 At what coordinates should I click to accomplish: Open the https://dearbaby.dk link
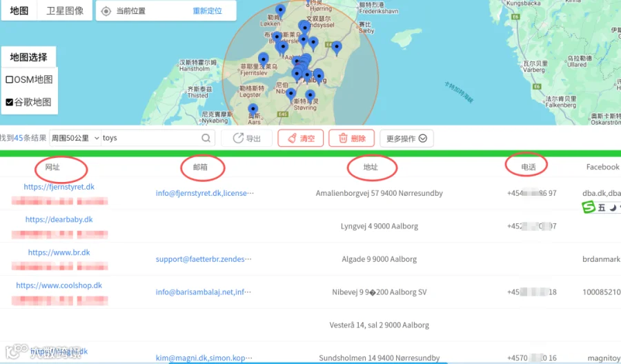(59, 220)
